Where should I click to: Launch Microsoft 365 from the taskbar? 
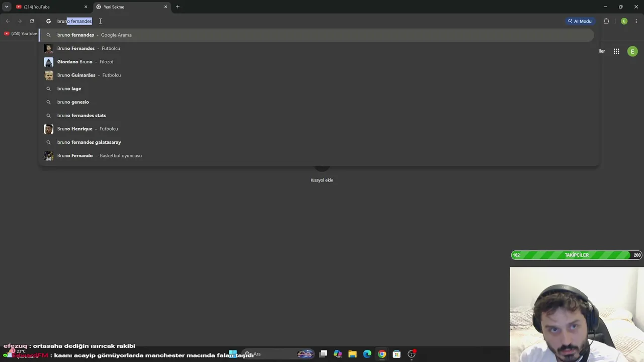pyautogui.click(x=338, y=354)
